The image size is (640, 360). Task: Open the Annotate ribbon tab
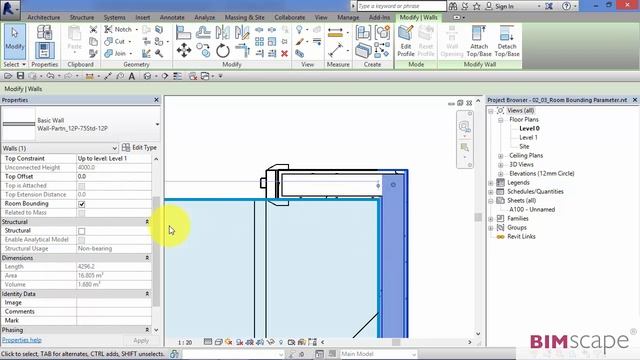(x=172, y=18)
